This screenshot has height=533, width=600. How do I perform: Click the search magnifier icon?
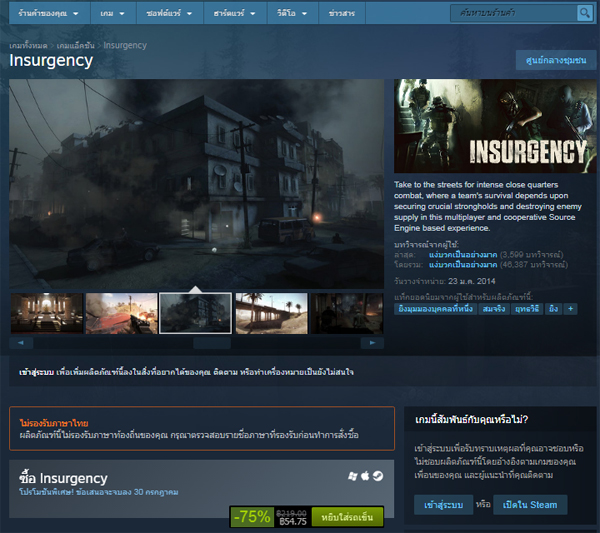pos(584,14)
